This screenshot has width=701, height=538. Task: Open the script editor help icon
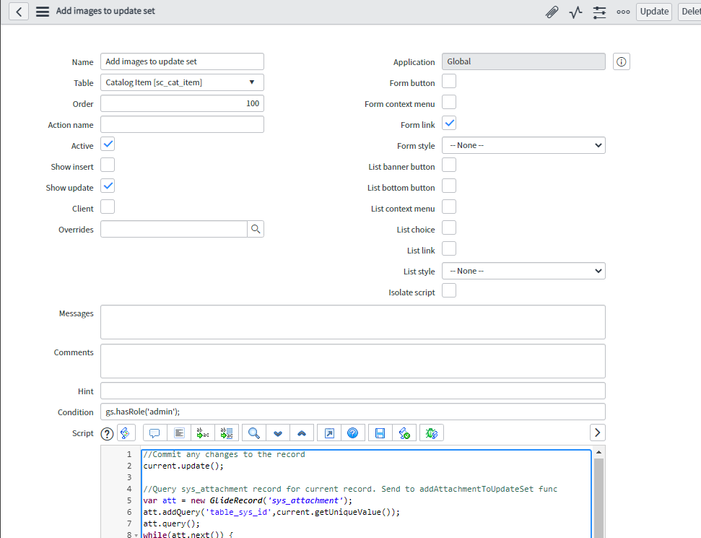click(x=353, y=433)
